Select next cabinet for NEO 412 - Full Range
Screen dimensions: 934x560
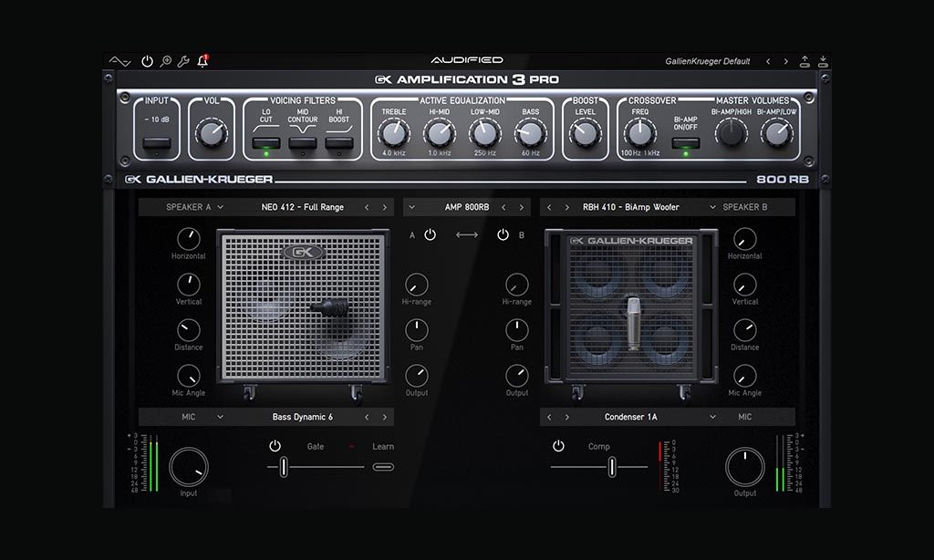385,207
